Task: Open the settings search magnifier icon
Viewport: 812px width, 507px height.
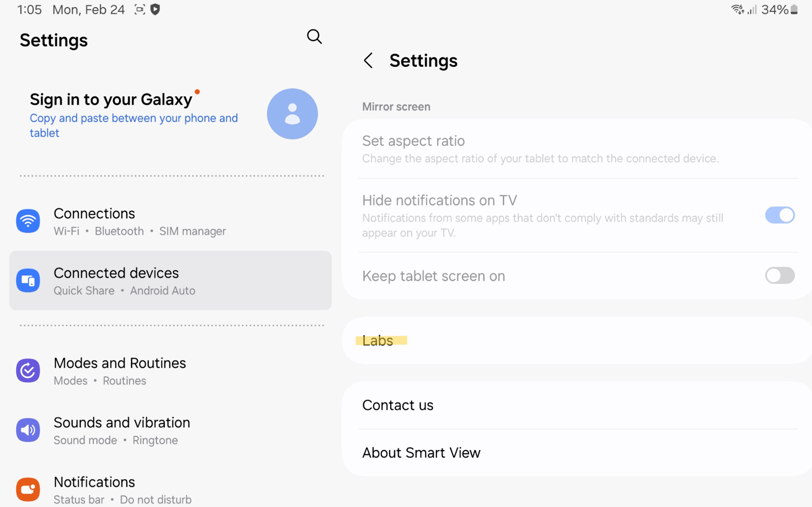Action: (x=314, y=37)
